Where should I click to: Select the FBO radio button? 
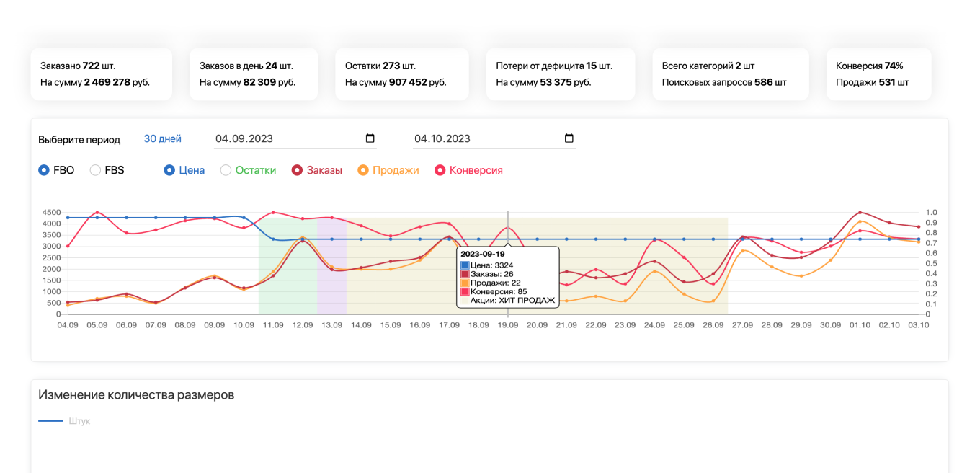coord(44,170)
